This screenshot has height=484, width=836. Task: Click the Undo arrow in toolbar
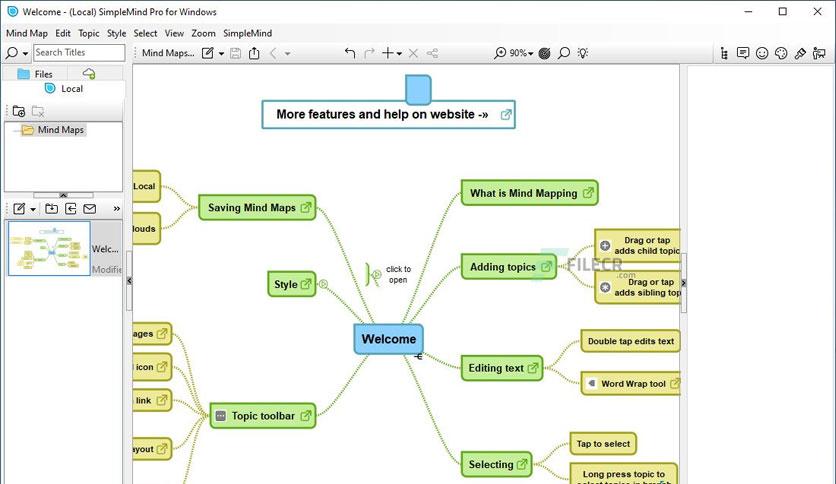(x=350, y=53)
